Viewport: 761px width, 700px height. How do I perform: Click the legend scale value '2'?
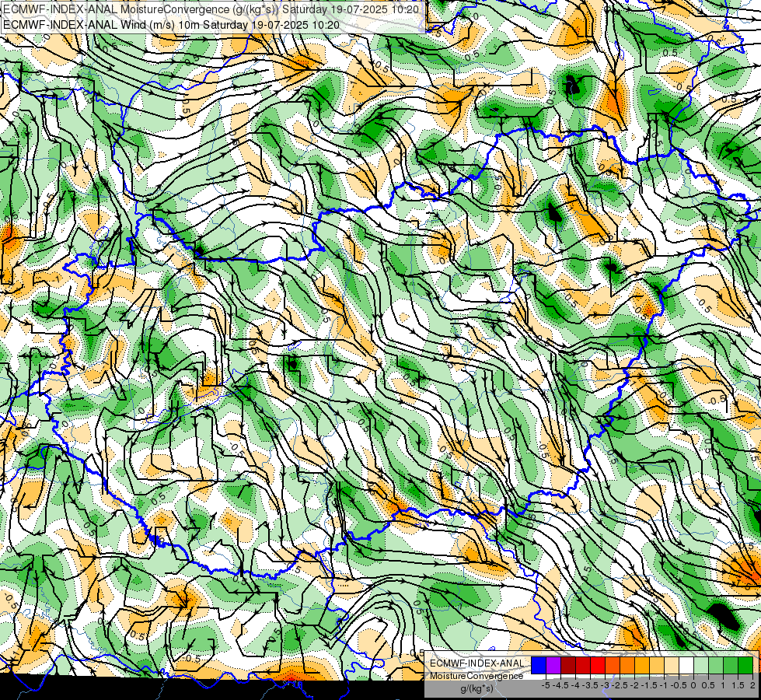(752, 685)
